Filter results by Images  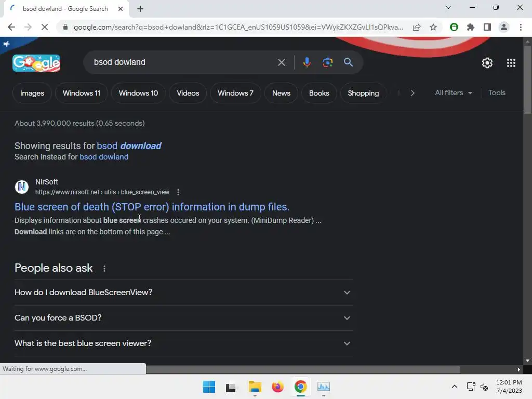click(x=32, y=93)
